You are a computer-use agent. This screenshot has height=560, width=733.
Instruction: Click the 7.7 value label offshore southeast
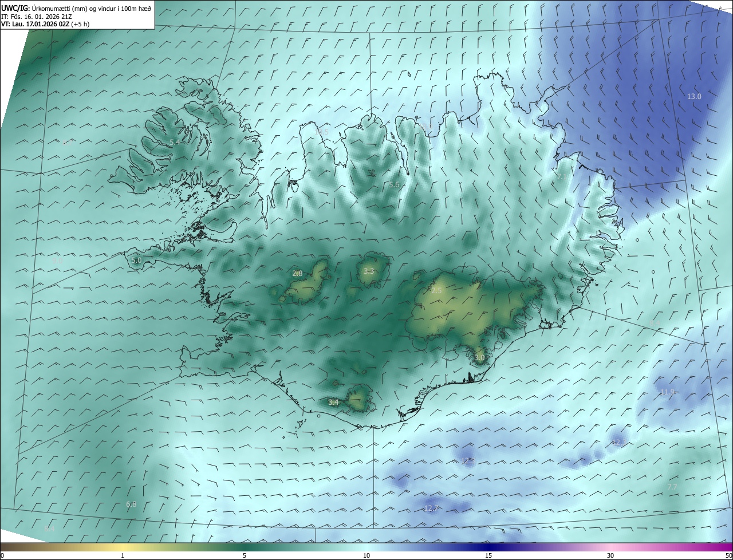[x=672, y=487]
